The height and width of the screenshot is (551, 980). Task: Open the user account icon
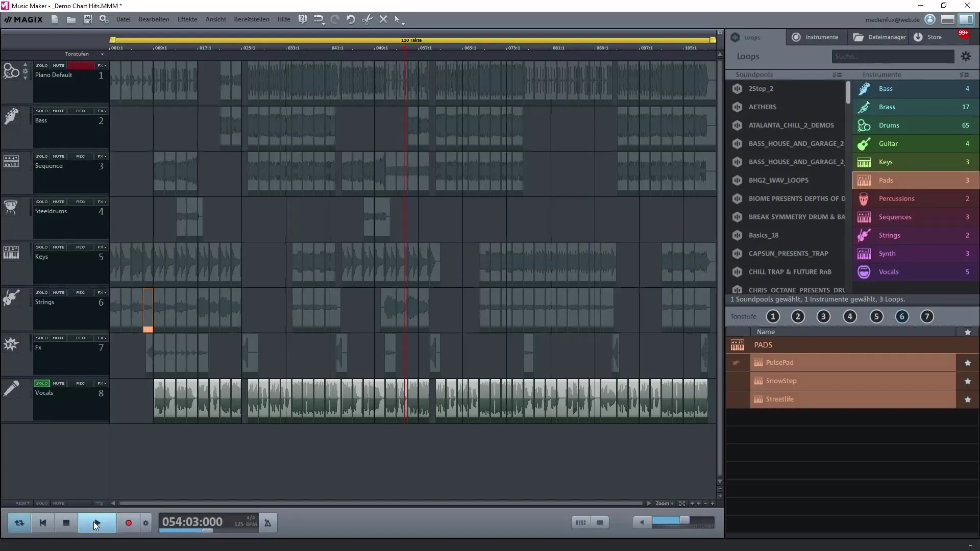click(930, 19)
